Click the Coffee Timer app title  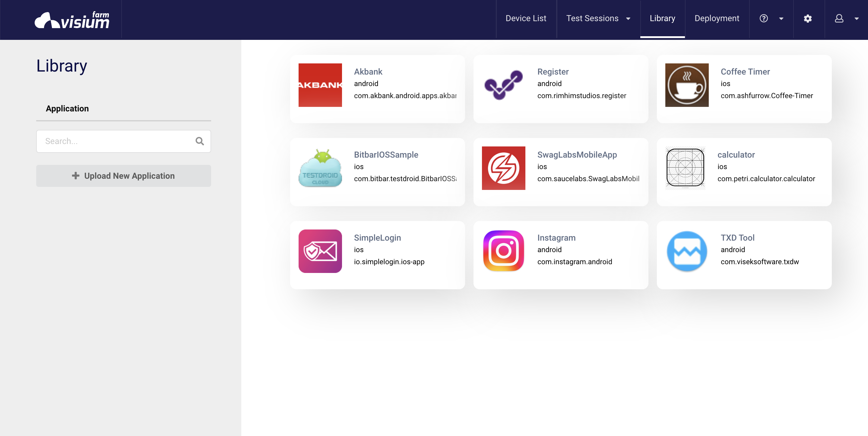[745, 72]
